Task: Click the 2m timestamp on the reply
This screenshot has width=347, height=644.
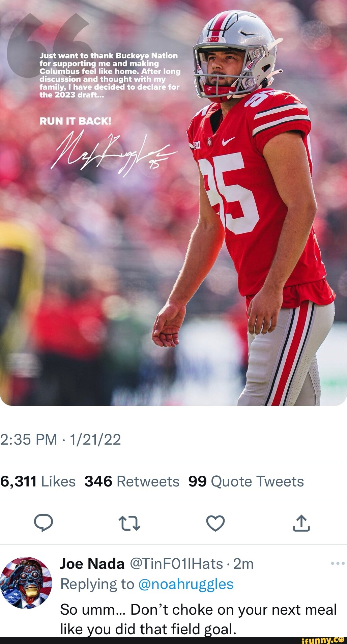Action: point(243,563)
